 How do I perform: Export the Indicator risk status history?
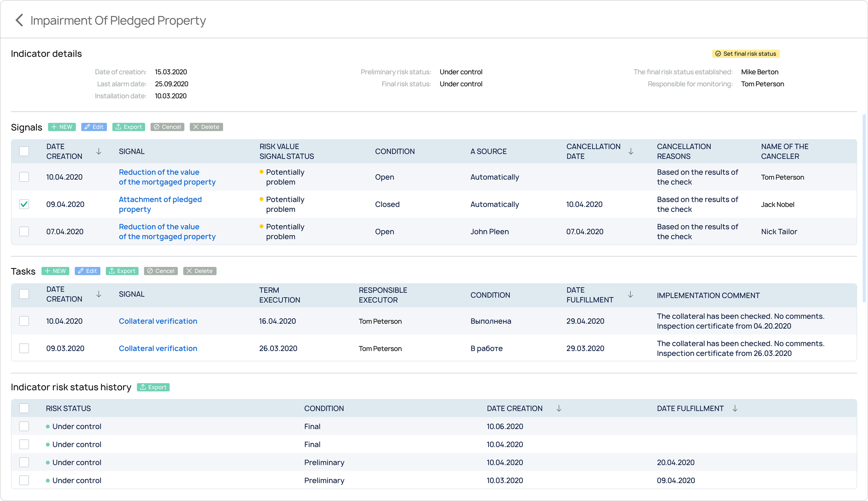[153, 387]
